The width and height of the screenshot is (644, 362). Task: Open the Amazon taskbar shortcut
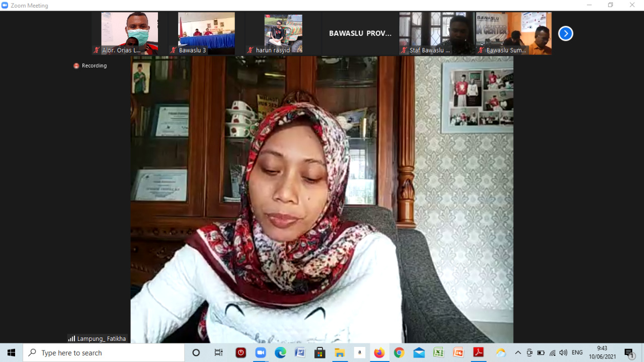click(359, 353)
